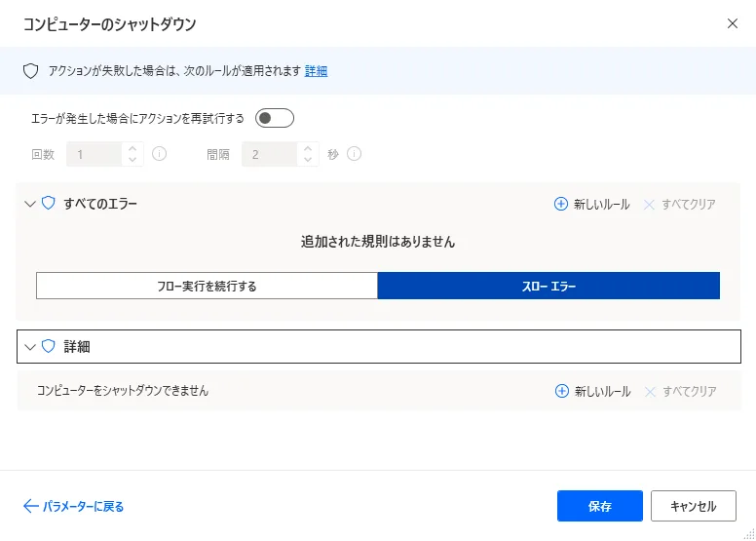Viewport: 756px width, 541px height.
Task: Click the back arrow icon for パラメーターに戻る
Action: coord(30,506)
